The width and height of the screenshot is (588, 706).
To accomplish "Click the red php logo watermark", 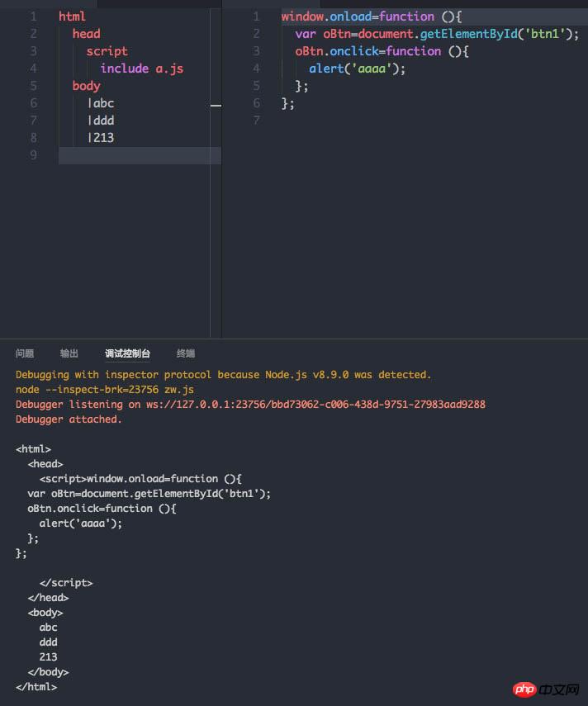I will (x=524, y=689).
